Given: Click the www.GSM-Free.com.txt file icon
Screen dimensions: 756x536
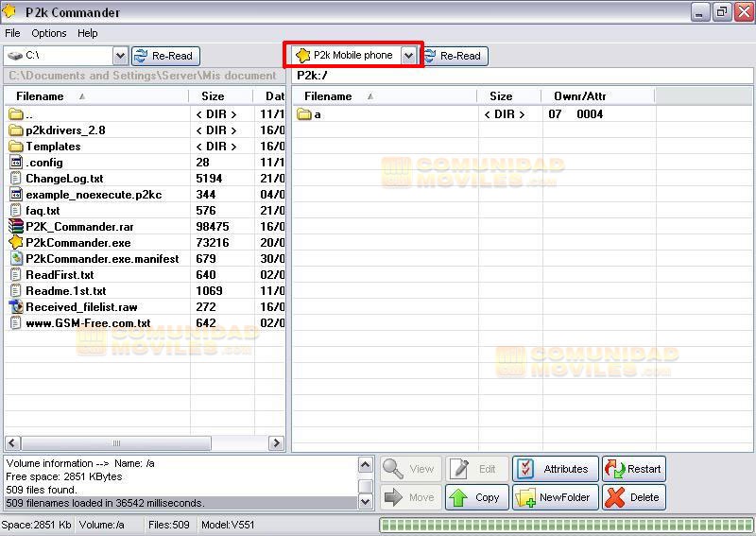Looking at the screenshot, I should (x=16, y=322).
